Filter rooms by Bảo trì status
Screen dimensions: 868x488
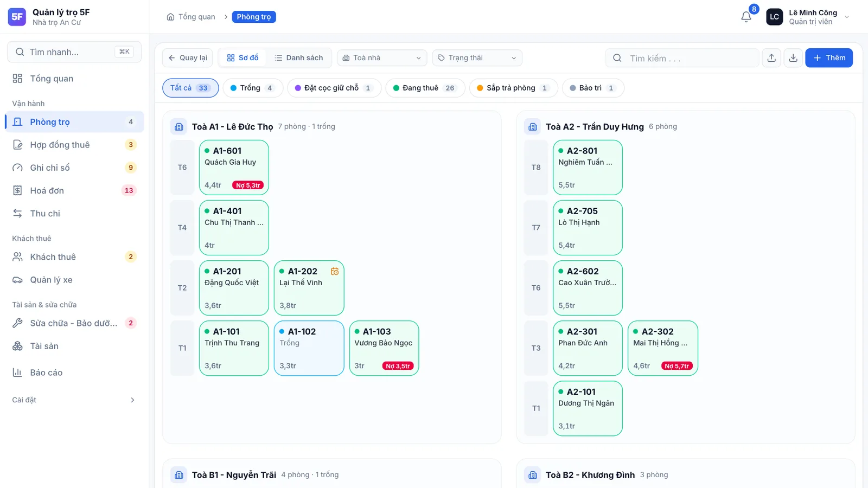[593, 88]
